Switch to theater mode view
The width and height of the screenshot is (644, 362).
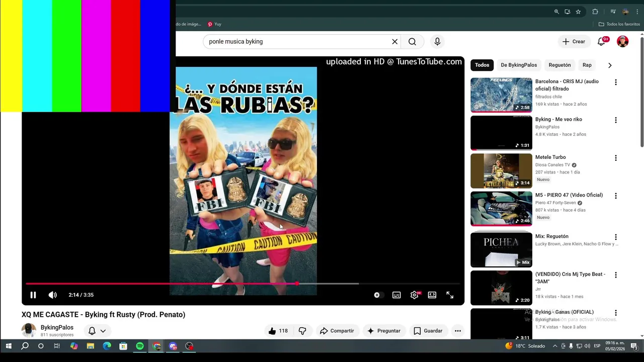tap(432, 295)
